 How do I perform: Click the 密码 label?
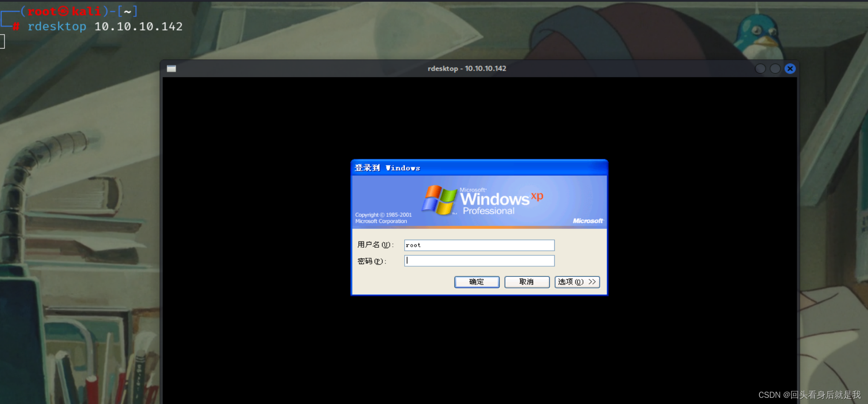click(372, 261)
